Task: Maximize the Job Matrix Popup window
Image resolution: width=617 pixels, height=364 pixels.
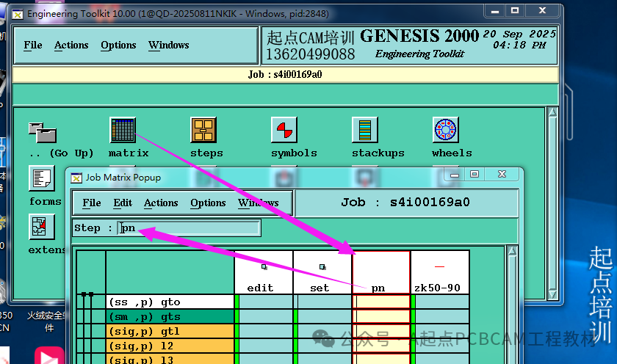Action: [475, 174]
